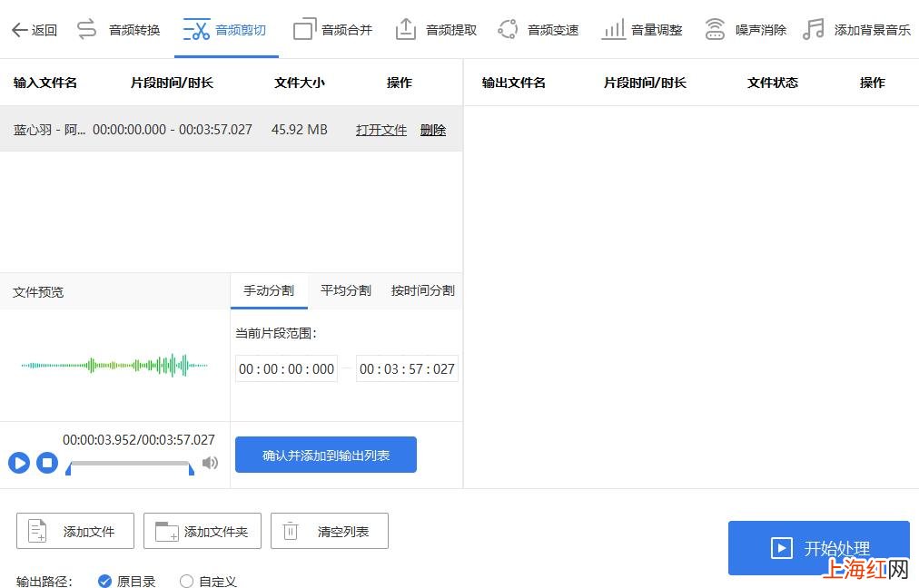The width and height of the screenshot is (919, 588).
Task: Open the 噪声消除 noise removal icon
Action: tap(715, 29)
